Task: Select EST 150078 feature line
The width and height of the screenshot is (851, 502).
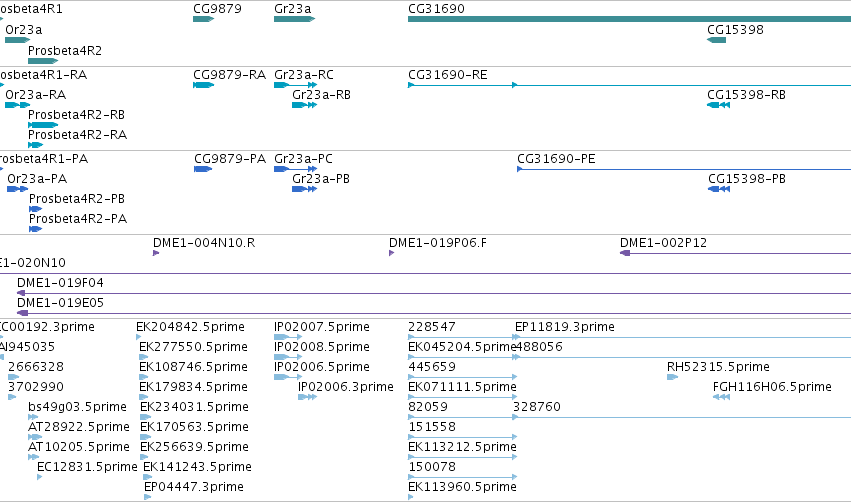Action: pos(462,478)
